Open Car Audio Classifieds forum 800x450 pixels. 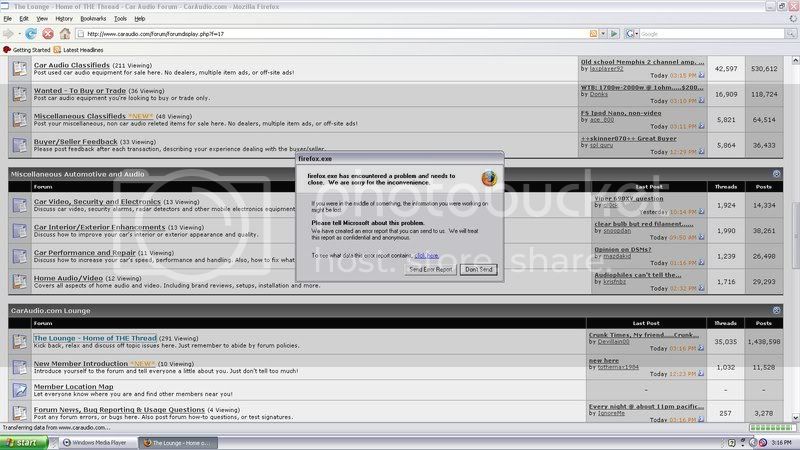(x=71, y=65)
